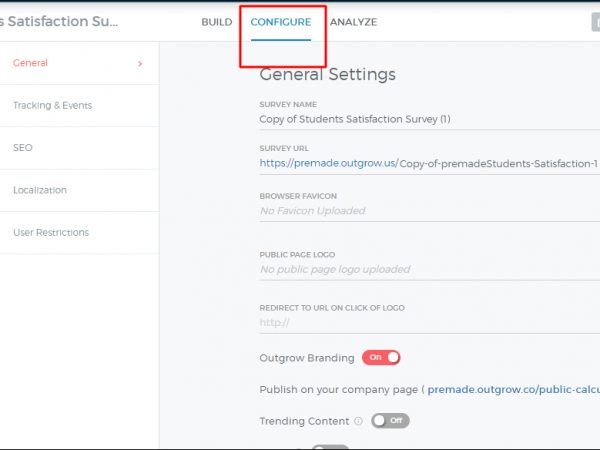Go to the SEO settings section

click(22, 148)
